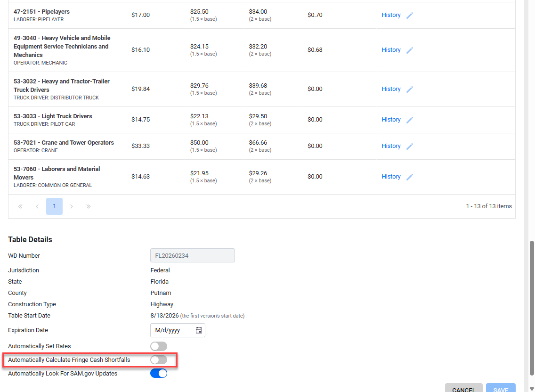
Task: Edit the Pipelayers rate row
Action: click(410, 16)
